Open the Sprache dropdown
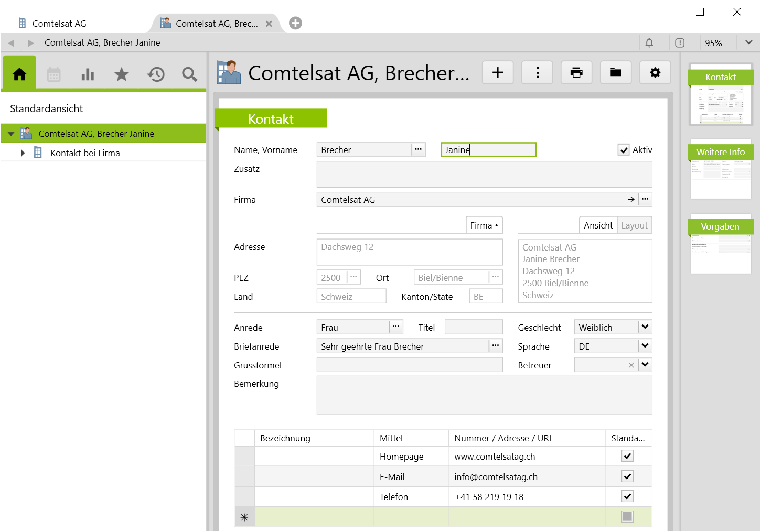Screen dimensions: 761x532 pyautogui.click(x=645, y=346)
